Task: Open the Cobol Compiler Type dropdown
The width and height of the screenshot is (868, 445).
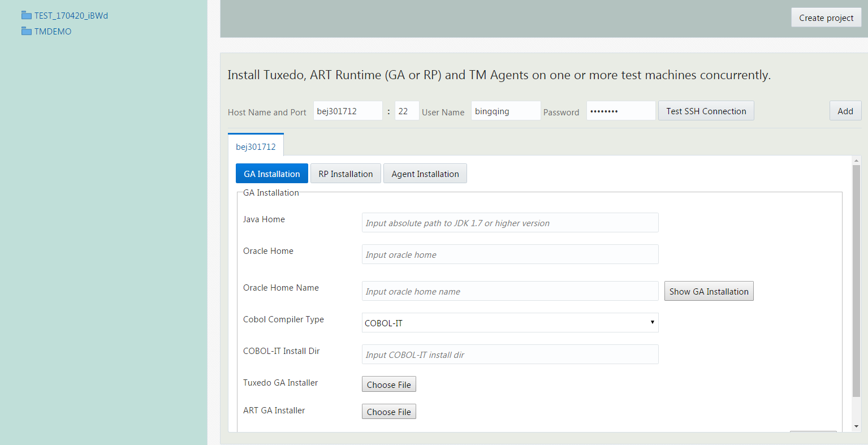Action: pyautogui.click(x=510, y=323)
